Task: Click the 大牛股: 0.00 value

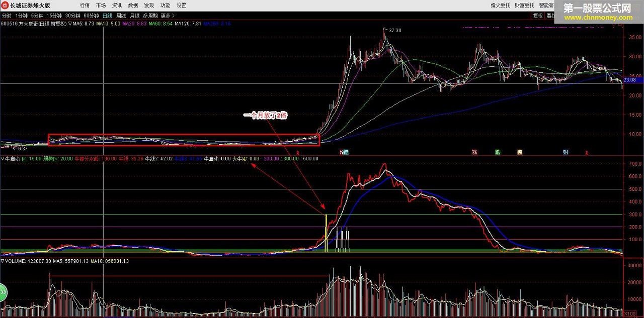Action: coord(246,159)
